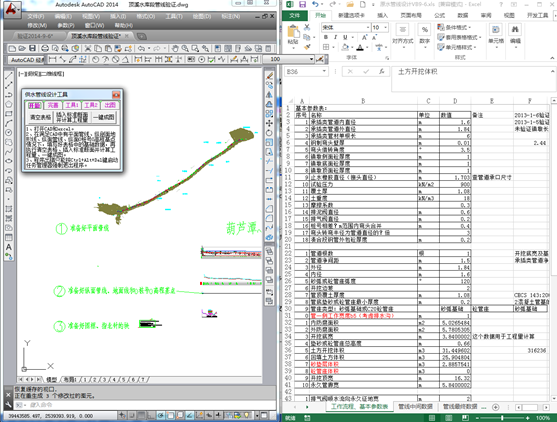Select the Line draw tool in AutoCAD
This screenshot has width=557, height=422.
[x=9, y=76]
